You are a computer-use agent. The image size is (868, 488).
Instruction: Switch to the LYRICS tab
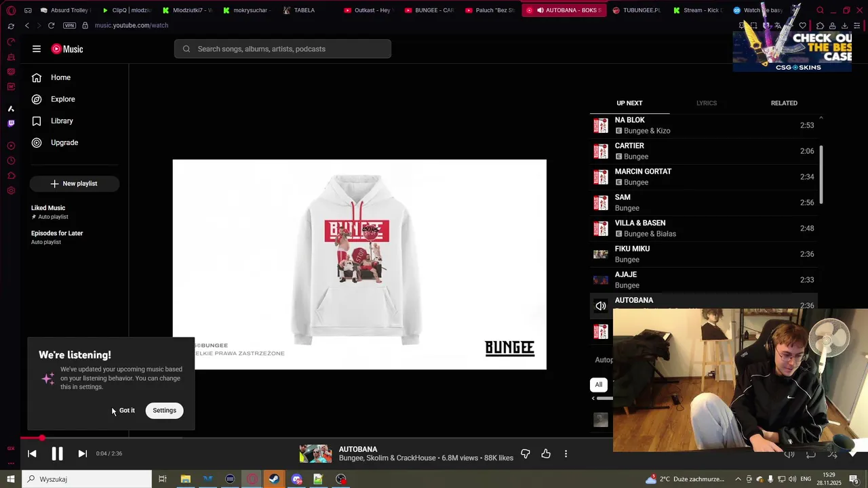tap(707, 103)
